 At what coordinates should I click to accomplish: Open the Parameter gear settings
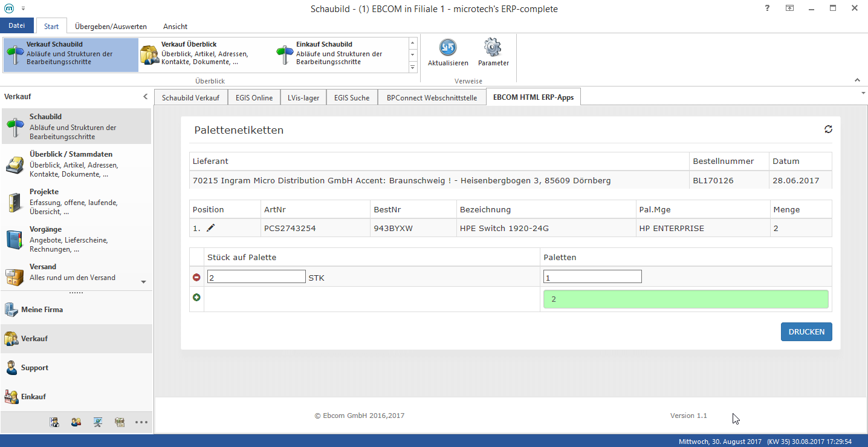tap(493, 52)
